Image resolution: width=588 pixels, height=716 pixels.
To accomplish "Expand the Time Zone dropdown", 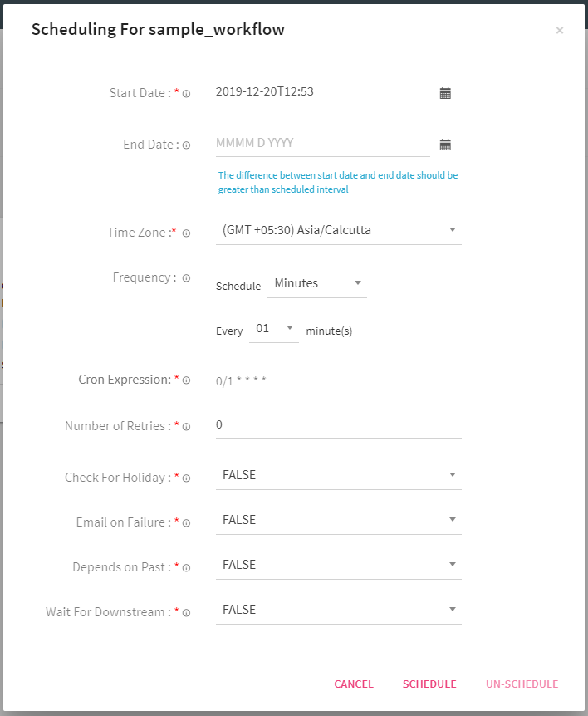I will pyautogui.click(x=338, y=230).
